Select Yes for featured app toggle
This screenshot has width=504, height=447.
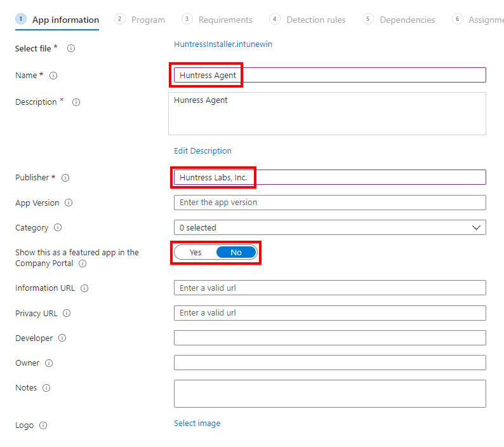[x=196, y=253]
